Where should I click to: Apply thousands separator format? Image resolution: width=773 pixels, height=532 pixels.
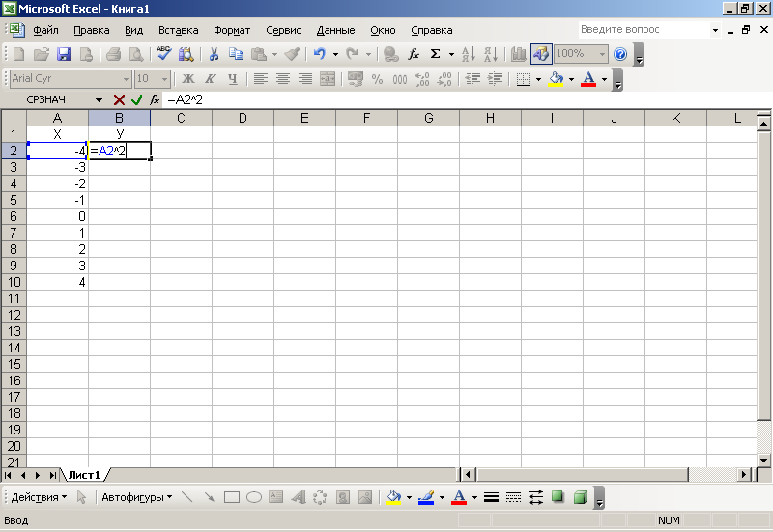point(400,79)
